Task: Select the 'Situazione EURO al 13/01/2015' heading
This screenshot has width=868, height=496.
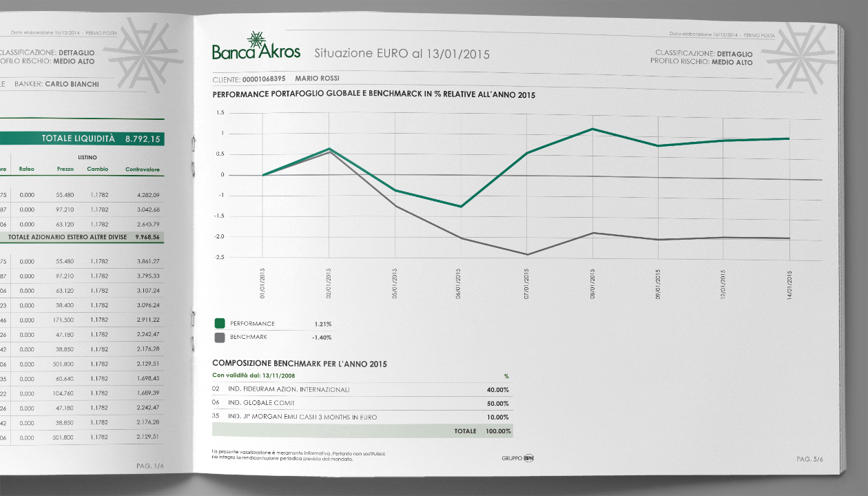Action: tap(402, 54)
